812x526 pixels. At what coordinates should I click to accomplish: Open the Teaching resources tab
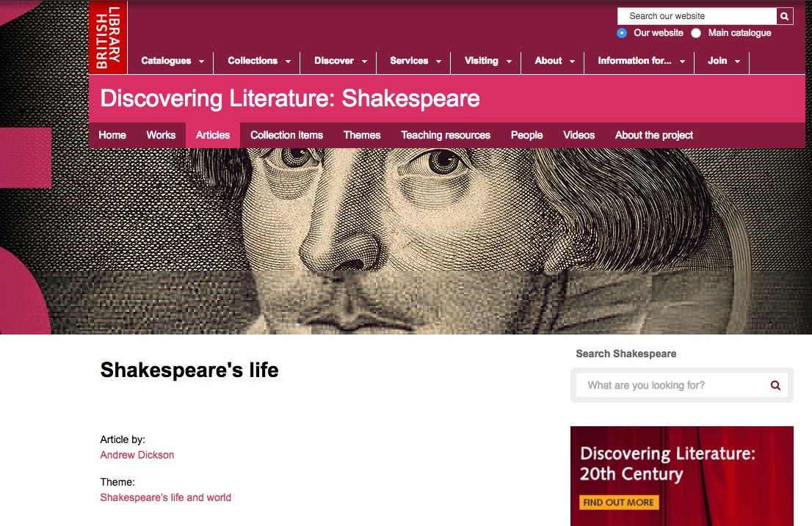coord(446,135)
